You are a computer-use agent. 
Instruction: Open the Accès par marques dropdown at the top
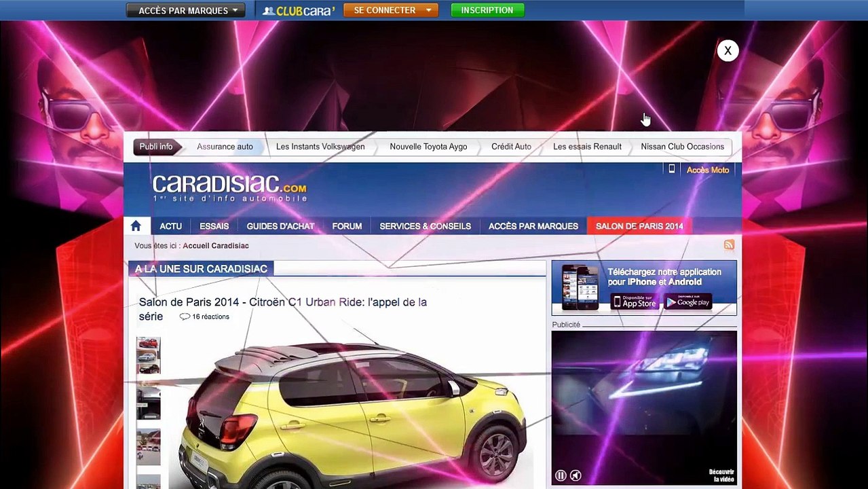click(186, 10)
